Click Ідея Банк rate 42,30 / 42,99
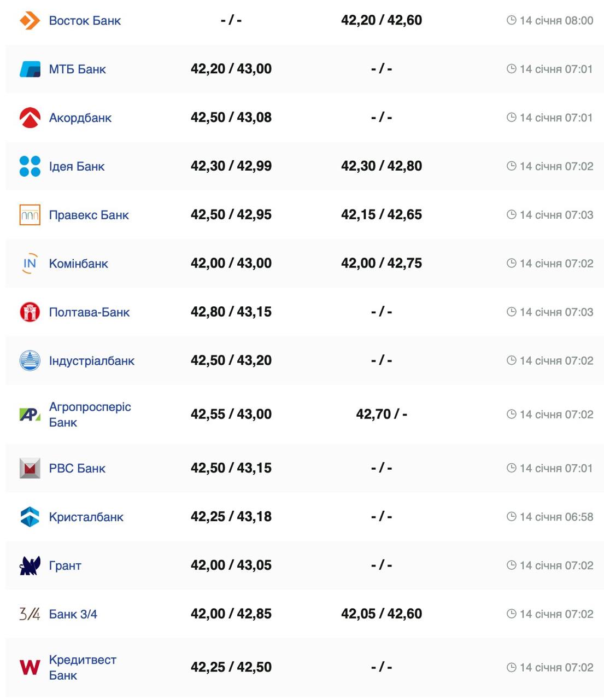Screen dimensions: 604x700 (231, 166)
